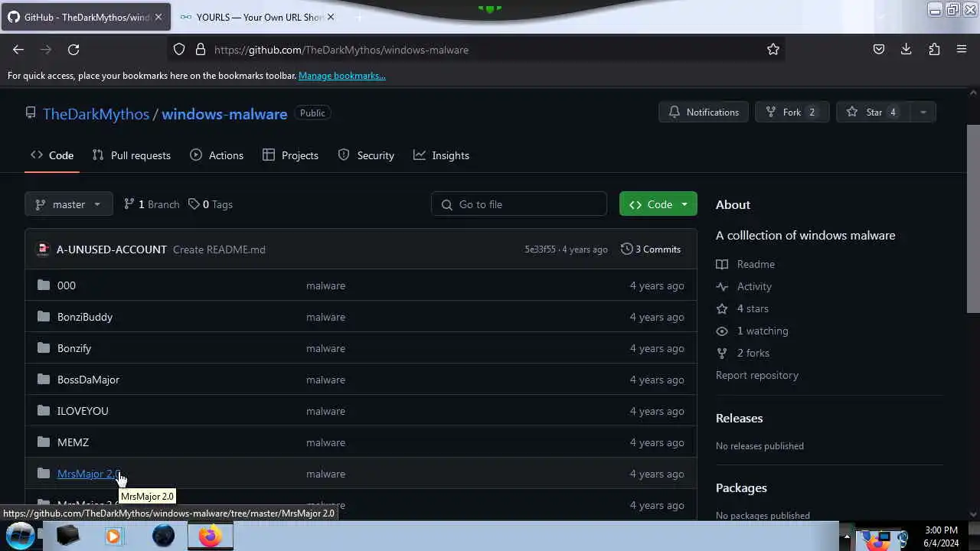Open the MrsMajor 2.0 folder
This screenshot has width=980, height=551.
(89, 474)
